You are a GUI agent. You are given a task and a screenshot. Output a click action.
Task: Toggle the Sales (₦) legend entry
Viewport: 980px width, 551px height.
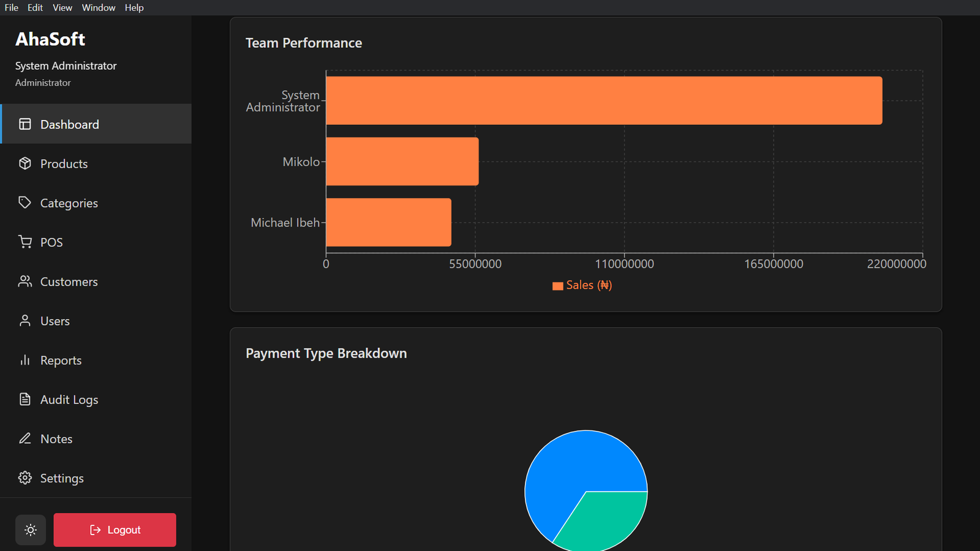(x=581, y=285)
